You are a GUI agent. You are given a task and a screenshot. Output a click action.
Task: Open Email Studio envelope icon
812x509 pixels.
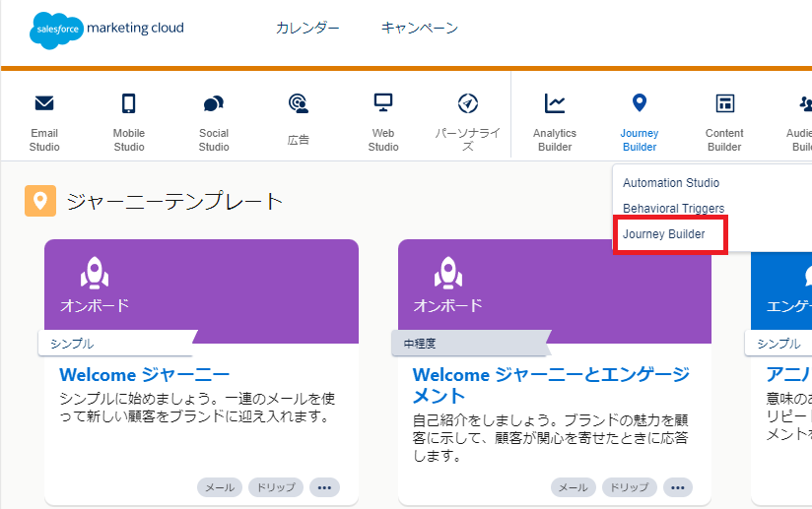44,103
